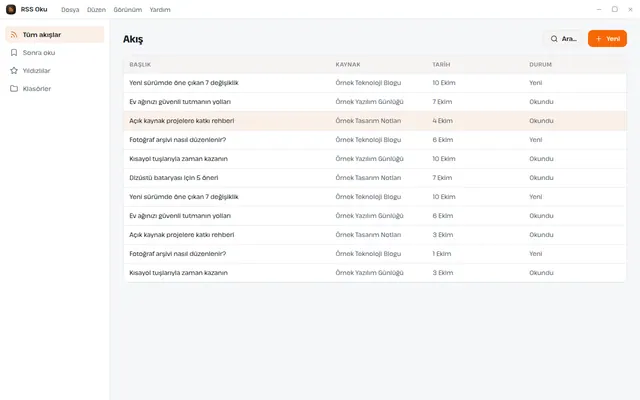Click the orange Yeni button
Image resolution: width=640 pixels, height=400 pixels.
coord(607,39)
